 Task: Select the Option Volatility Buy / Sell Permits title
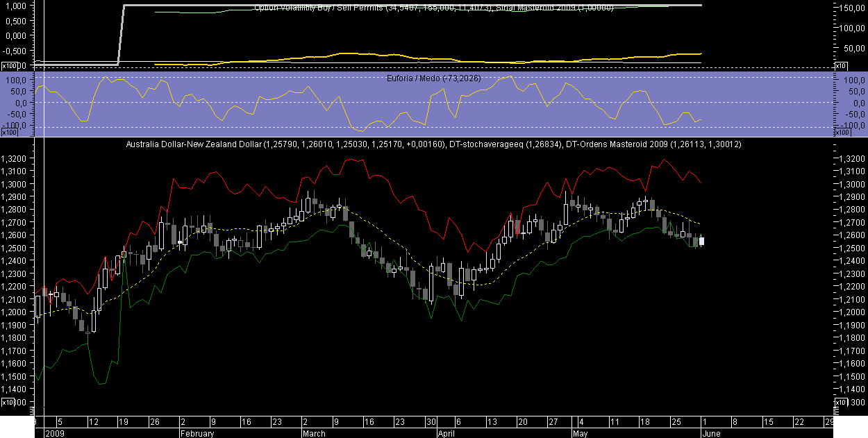[319, 7]
